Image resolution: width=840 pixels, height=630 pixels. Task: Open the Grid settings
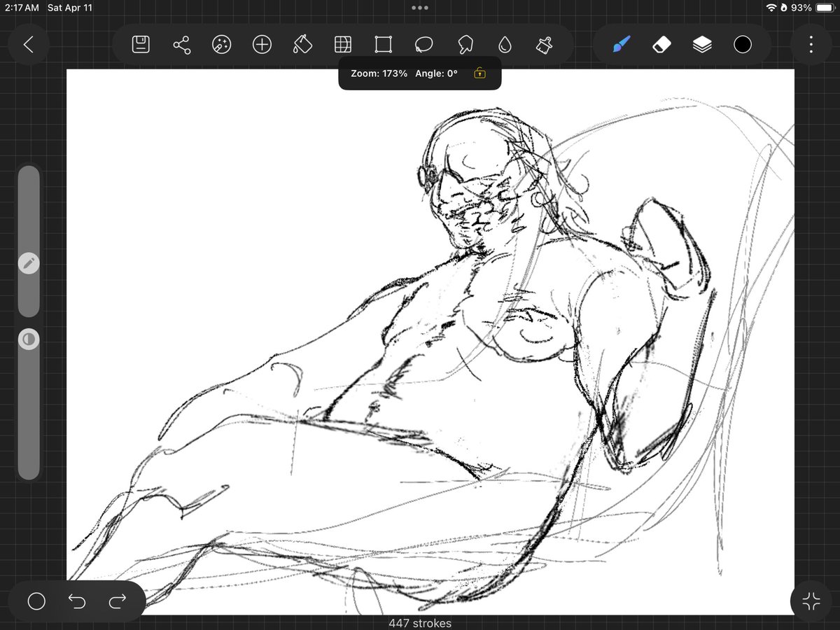coord(342,44)
